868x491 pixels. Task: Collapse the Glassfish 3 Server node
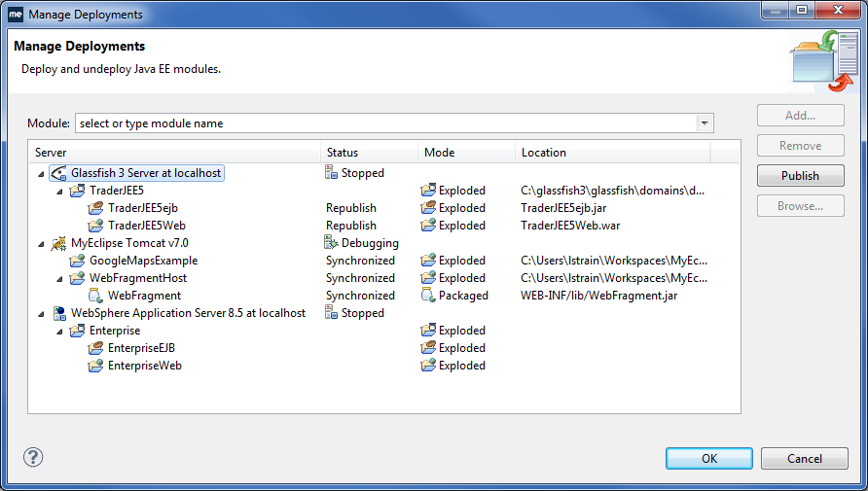41,173
